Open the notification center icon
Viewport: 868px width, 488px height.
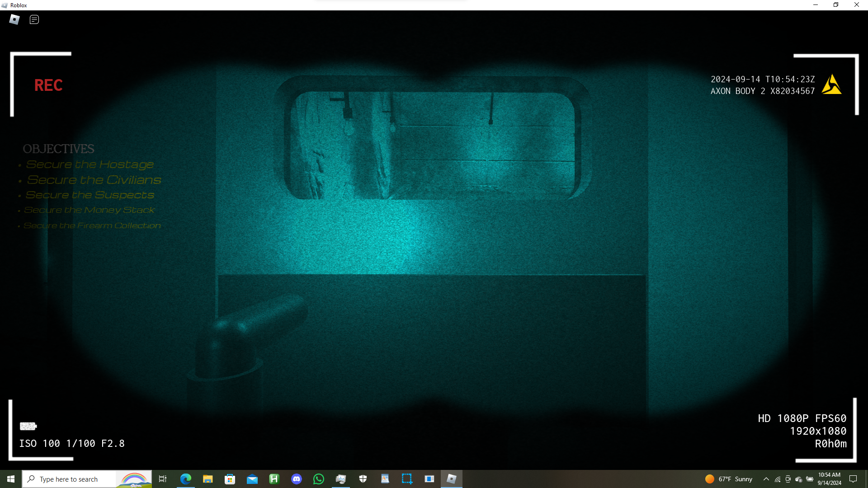[x=853, y=479]
